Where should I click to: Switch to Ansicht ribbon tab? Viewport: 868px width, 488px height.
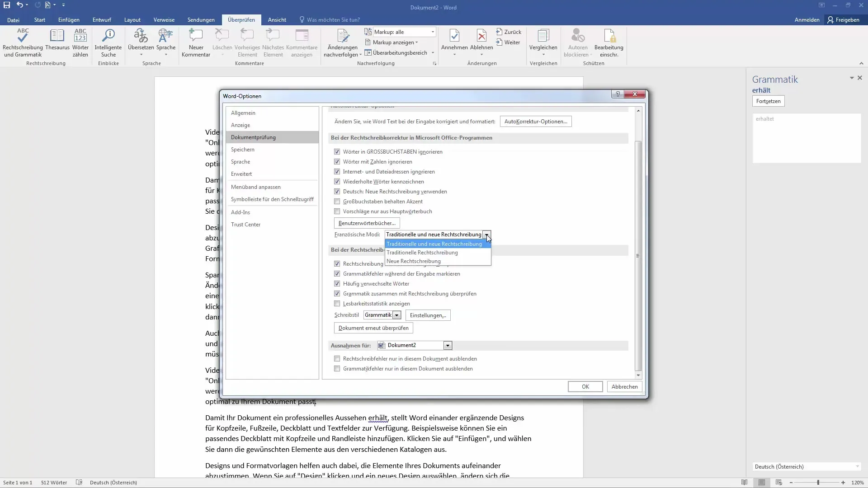click(277, 20)
